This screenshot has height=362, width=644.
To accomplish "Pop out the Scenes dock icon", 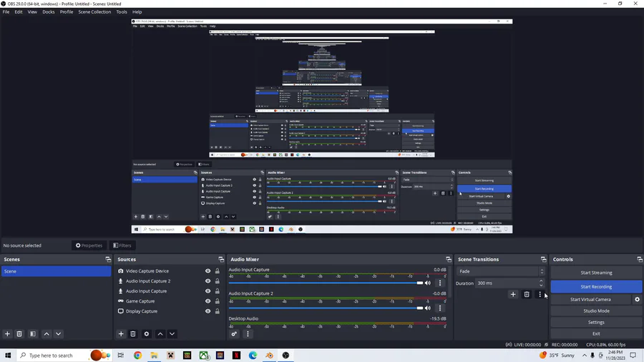I will [x=108, y=260].
